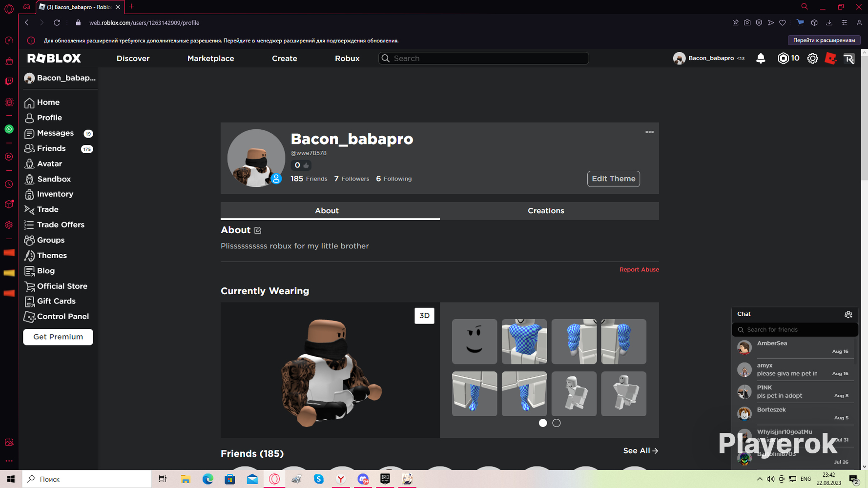The image size is (868, 488).
Task: Open File Explorer from the taskbar
Action: (x=186, y=479)
